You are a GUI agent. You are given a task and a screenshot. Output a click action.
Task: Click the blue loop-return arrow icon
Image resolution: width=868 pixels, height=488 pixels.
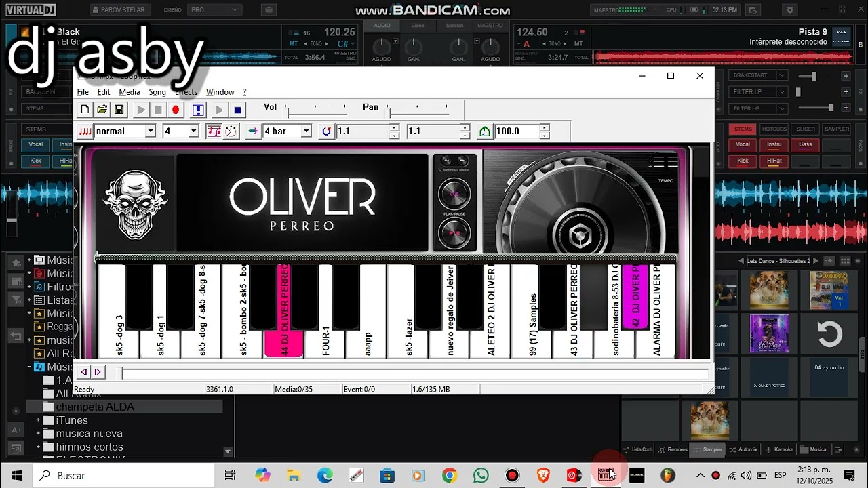[x=327, y=131]
